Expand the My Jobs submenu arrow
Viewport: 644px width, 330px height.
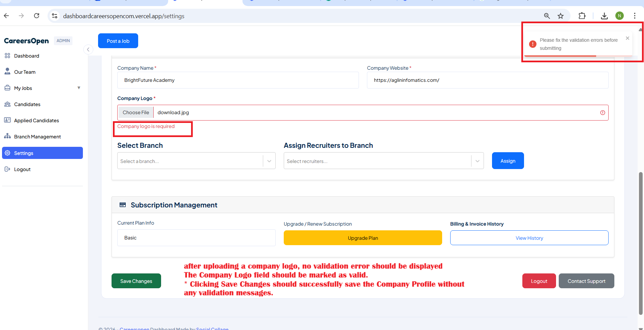79,88
